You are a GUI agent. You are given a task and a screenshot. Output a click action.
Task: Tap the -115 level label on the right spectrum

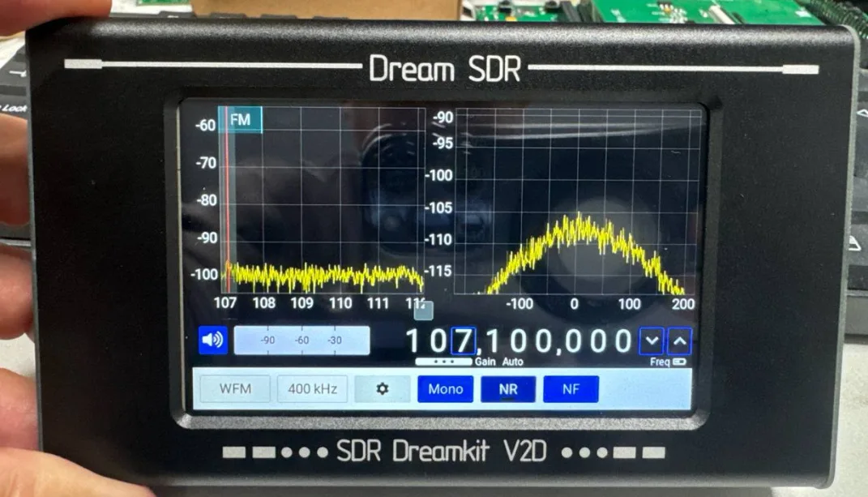tap(438, 272)
